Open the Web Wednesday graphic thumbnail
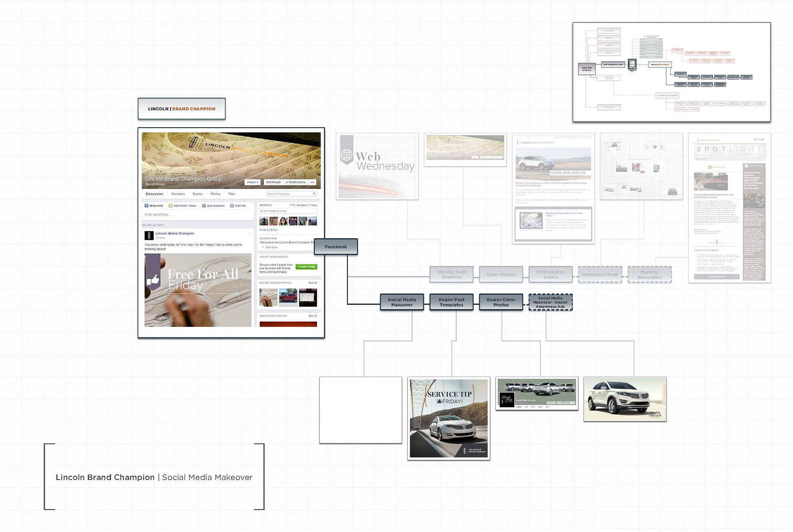 (x=377, y=167)
